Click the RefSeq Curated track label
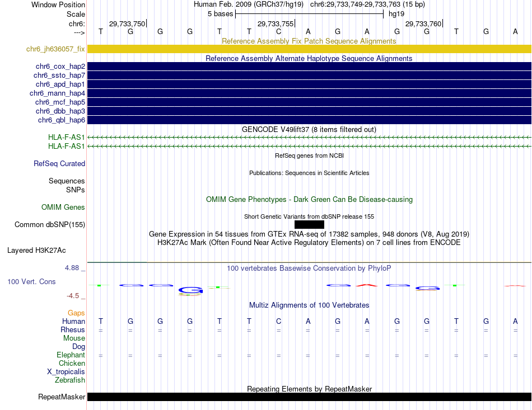This screenshot has height=410, width=532. [59, 164]
